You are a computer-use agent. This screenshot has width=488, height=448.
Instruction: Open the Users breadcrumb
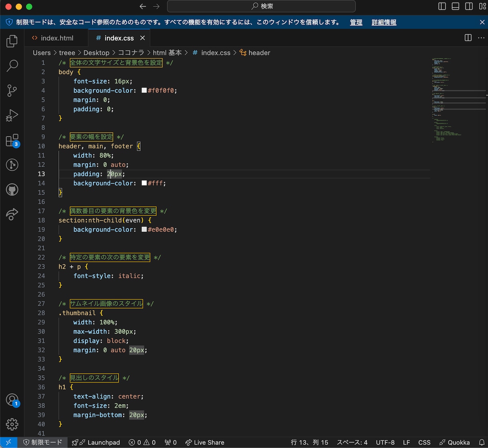(x=42, y=53)
